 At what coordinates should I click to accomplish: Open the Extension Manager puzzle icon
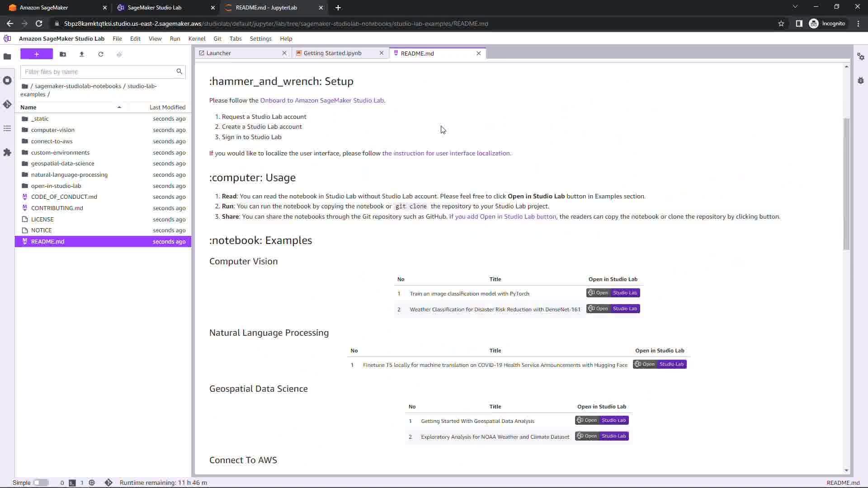(7, 153)
